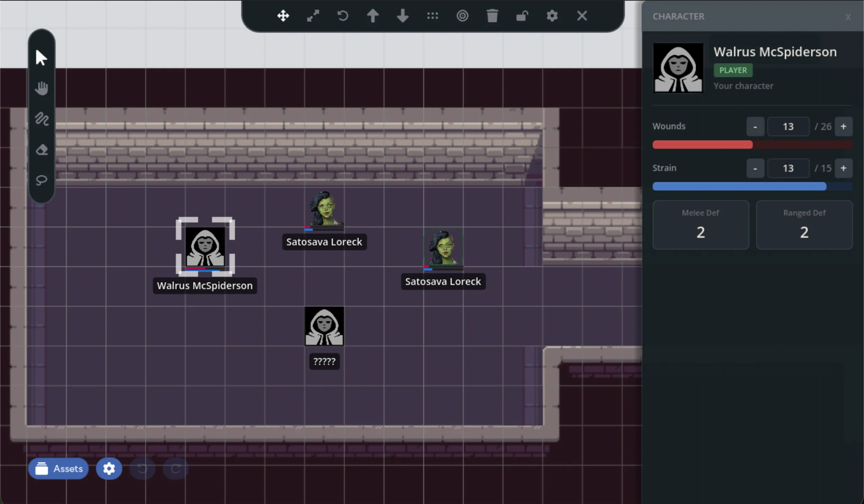Screen dimensions: 864x504
Task: Click the red Wounds health bar
Action: click(x=702, y=145)
